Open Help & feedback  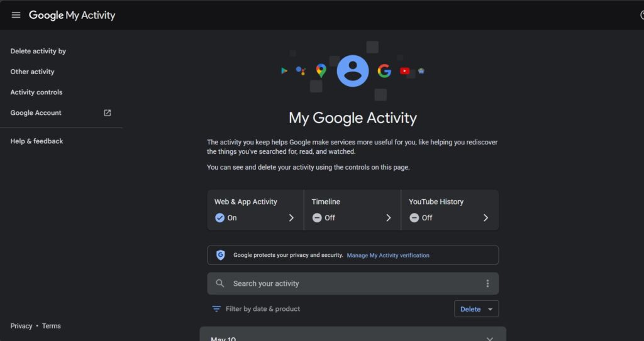[x=36, y=141]
